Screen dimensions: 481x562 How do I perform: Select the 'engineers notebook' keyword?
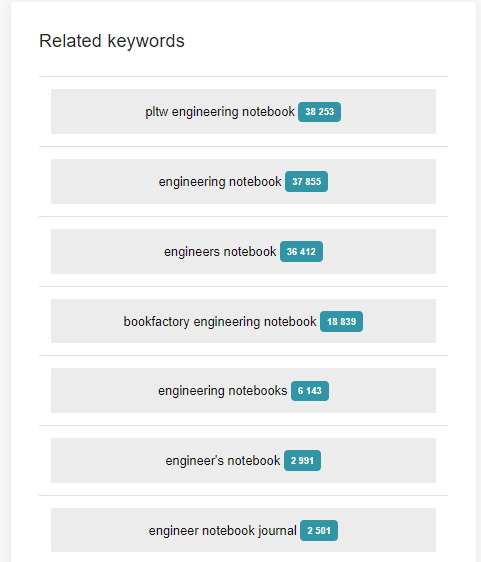pos(220,252)
